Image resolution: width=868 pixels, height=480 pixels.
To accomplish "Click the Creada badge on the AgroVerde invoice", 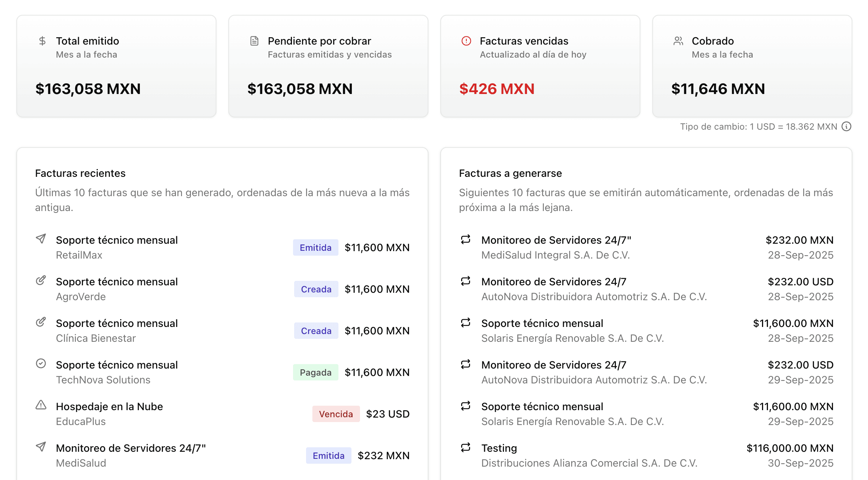I will click(316, 289).
